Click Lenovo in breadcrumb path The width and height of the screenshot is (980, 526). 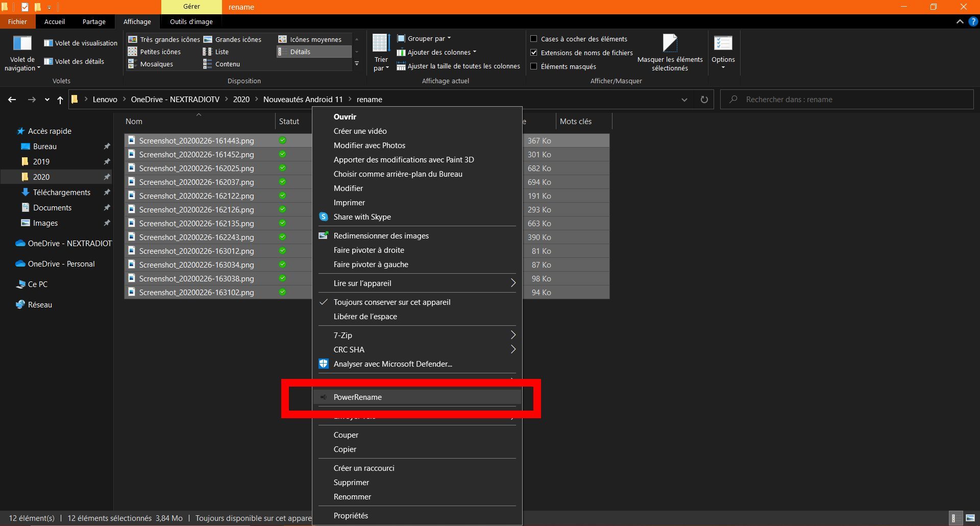pyautogui.click(x=105, y=100)
